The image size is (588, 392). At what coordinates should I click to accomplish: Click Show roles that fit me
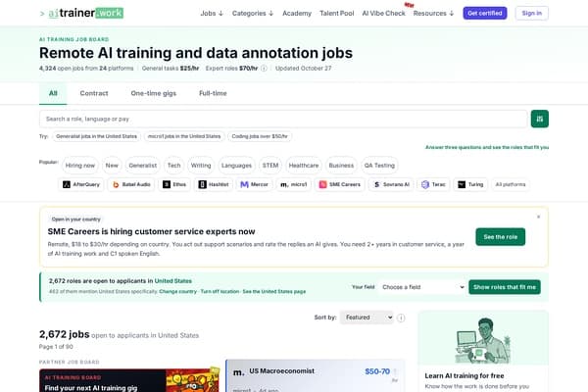click(505, 287)
